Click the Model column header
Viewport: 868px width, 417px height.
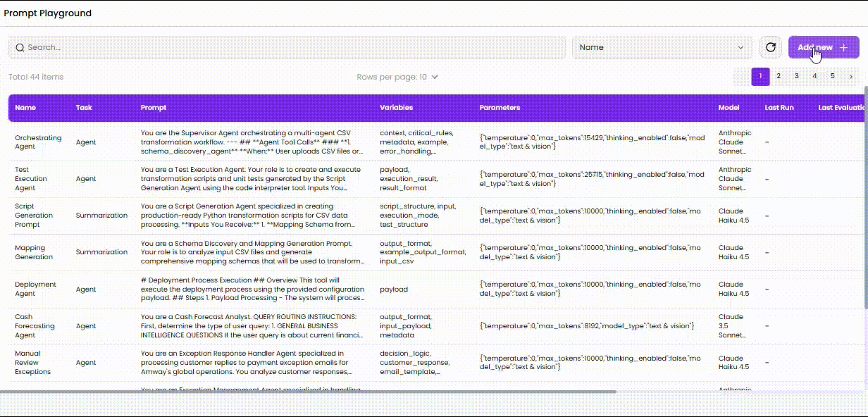point(728,108)
